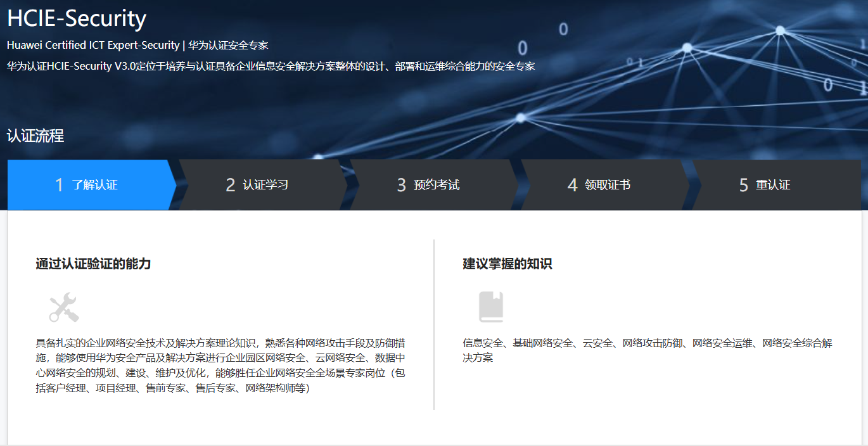Go to the 领取证书 step tab
The image size is (868, 446).
click(605, 185)
